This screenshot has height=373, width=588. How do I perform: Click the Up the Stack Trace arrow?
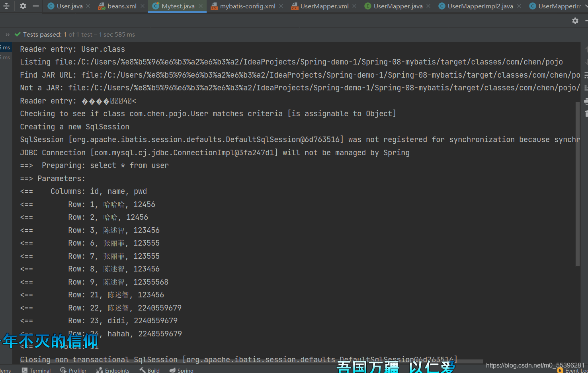pyautogui.click(x=586, y=49)
